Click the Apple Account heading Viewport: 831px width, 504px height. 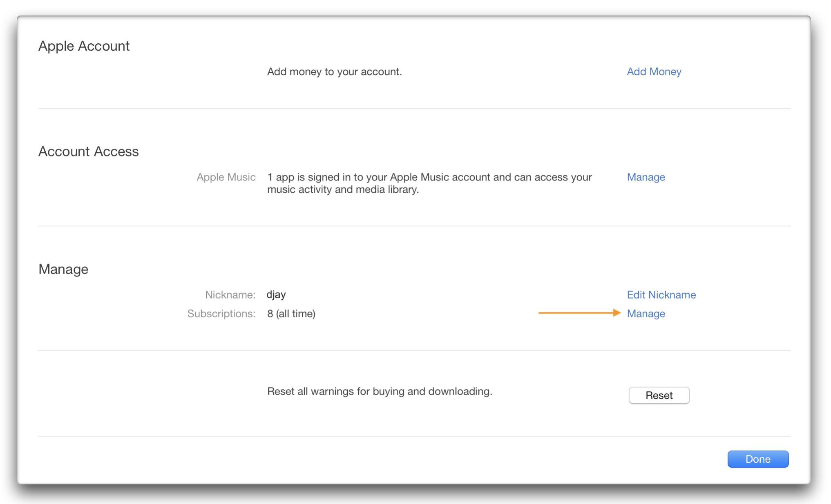coord(84,46)
